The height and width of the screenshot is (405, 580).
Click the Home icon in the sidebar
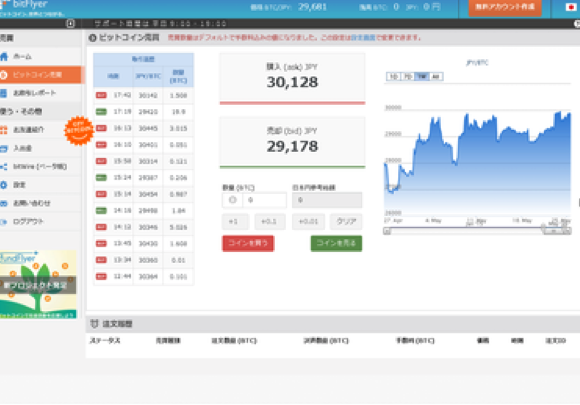coord(4,57)
